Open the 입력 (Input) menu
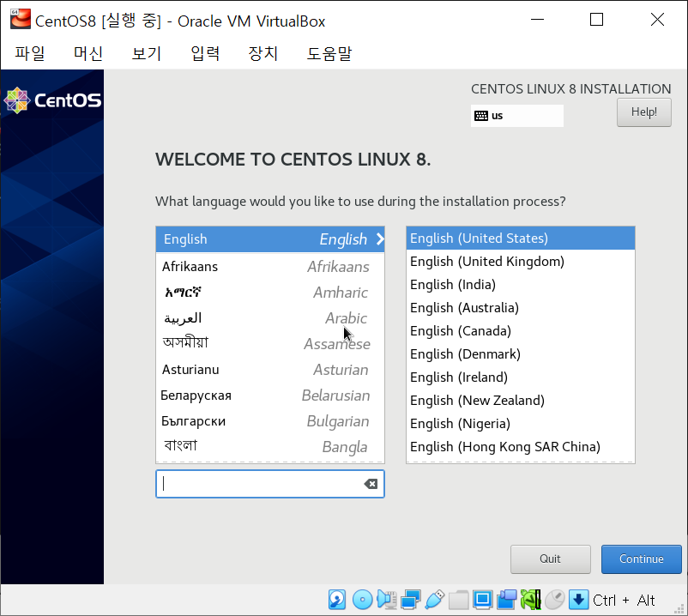 pos(205,53)
